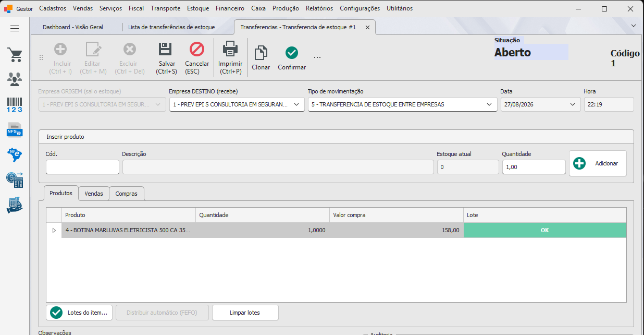Open the customers people sidebar icon
The image size is (644, 335).
pyautogui.click(x=15, y=79)
